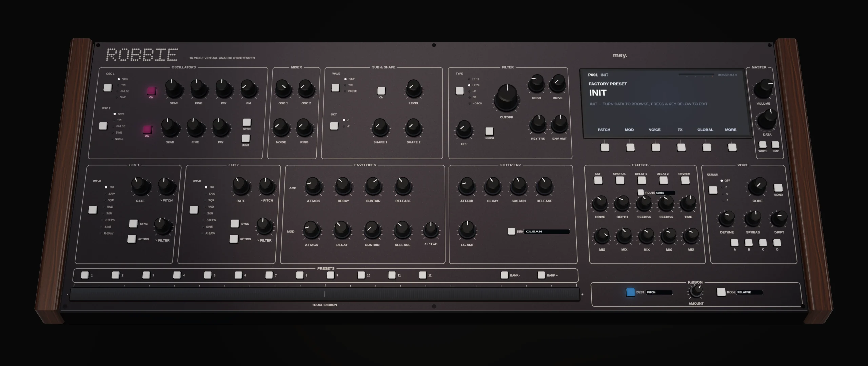Cycle the LFO 1 WAVE selector button
This screenshot has width=868, height=366.
[93, 210]
